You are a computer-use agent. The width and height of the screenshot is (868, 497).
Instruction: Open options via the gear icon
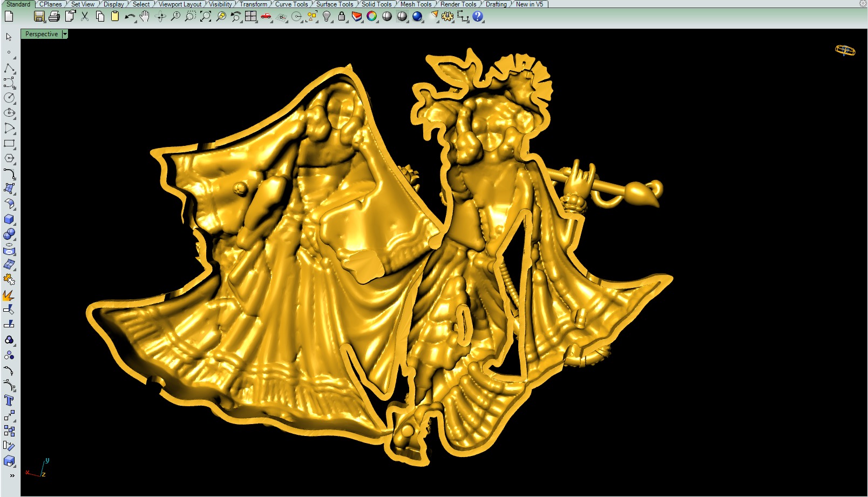click(447, 16)
